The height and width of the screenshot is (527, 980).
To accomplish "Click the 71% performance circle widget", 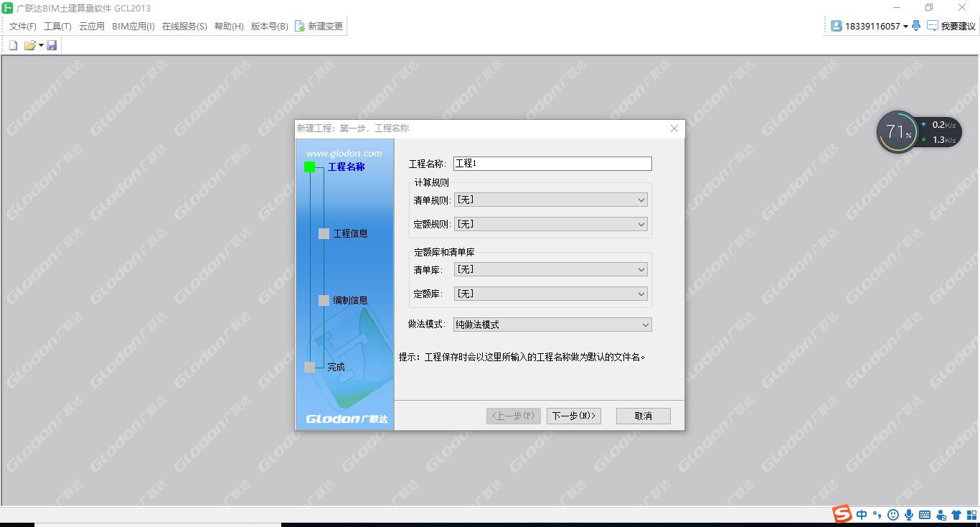I will pyautogui.click(x=897, y=132).
